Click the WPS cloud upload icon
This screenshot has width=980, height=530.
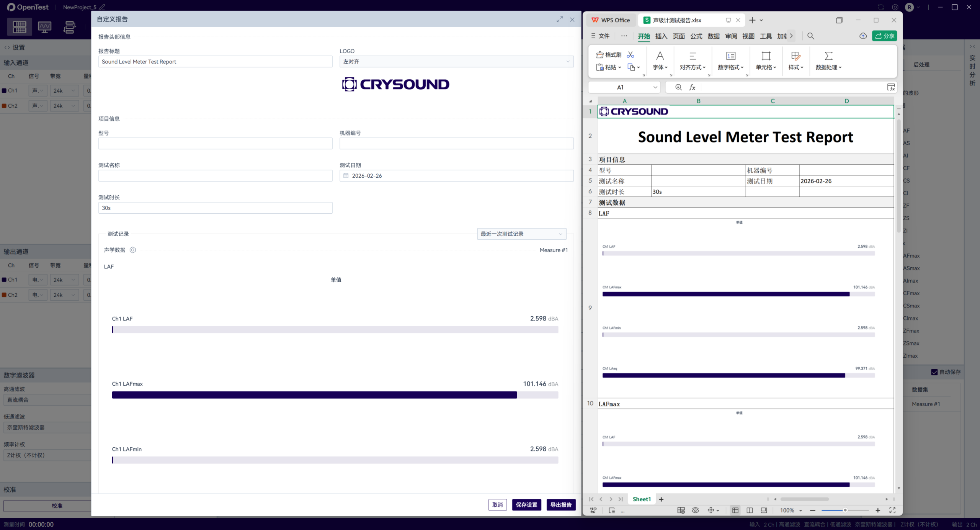[x=863, y=36]
